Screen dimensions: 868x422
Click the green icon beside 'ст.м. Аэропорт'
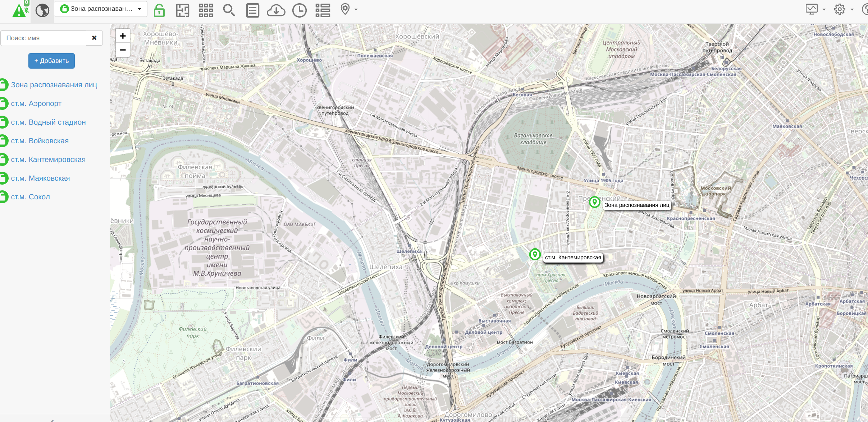(4, 103)
